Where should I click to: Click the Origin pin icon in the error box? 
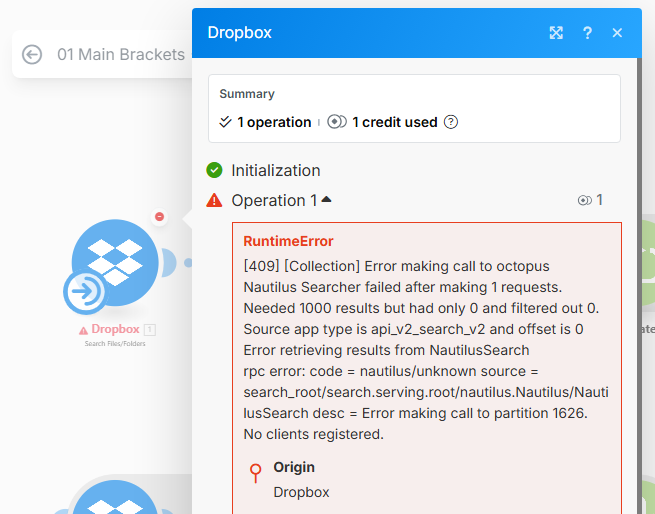[256, 473]
